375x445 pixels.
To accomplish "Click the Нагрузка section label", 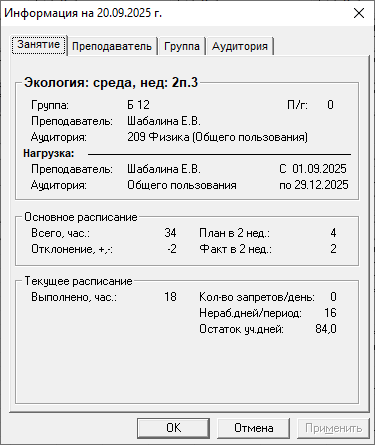I will (49, 153).
